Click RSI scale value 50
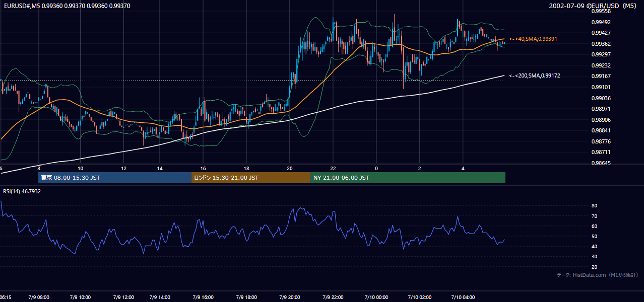This screenshot has height=302, width=644. (595, 237)
